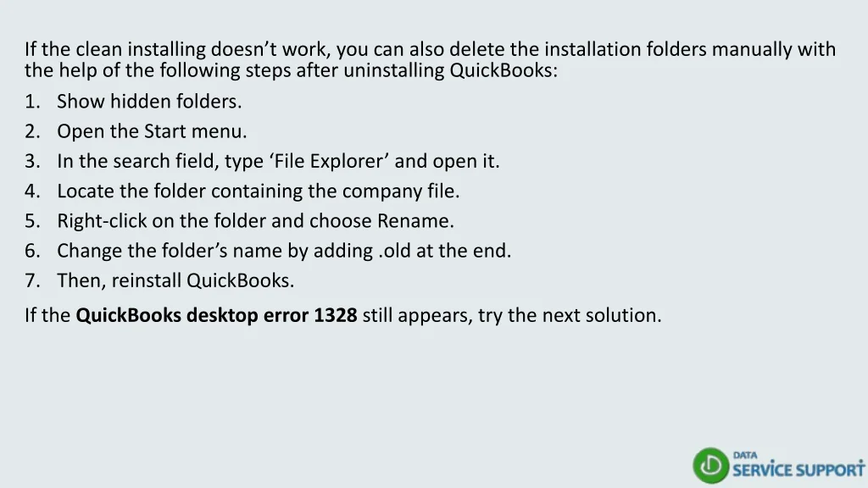Viewport: 868px width, 488px height.
Task: Click the 'Locate the folder containing the company file' step
Action: [x=258, y=191]
